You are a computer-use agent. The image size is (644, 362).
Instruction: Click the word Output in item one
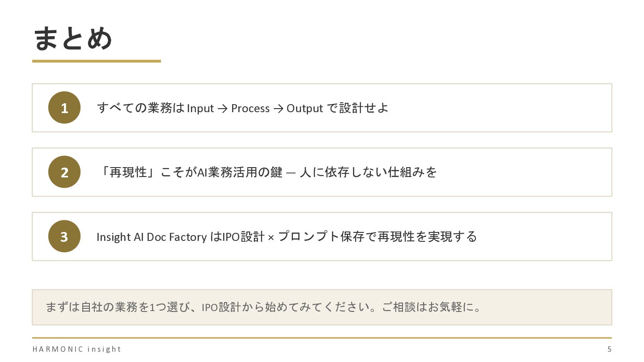point(305,108)
